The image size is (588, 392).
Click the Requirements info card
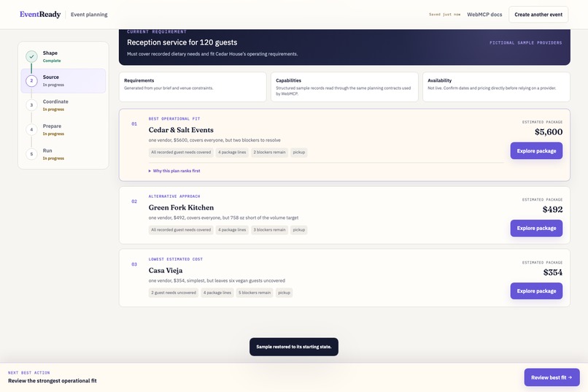193,87
